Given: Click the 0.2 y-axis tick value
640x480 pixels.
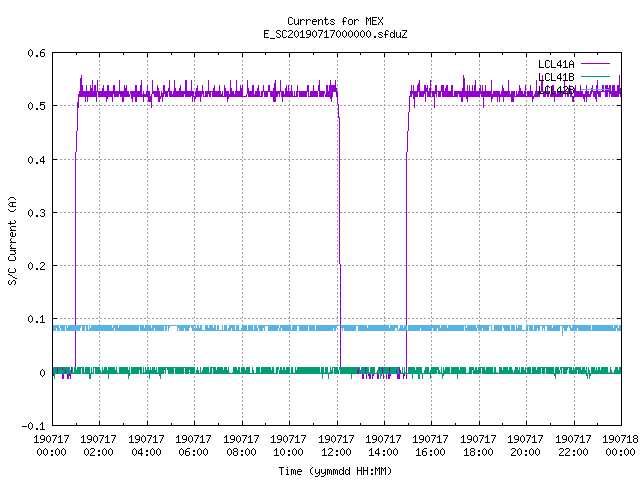Looking at the screenshot, I should 36,266.
